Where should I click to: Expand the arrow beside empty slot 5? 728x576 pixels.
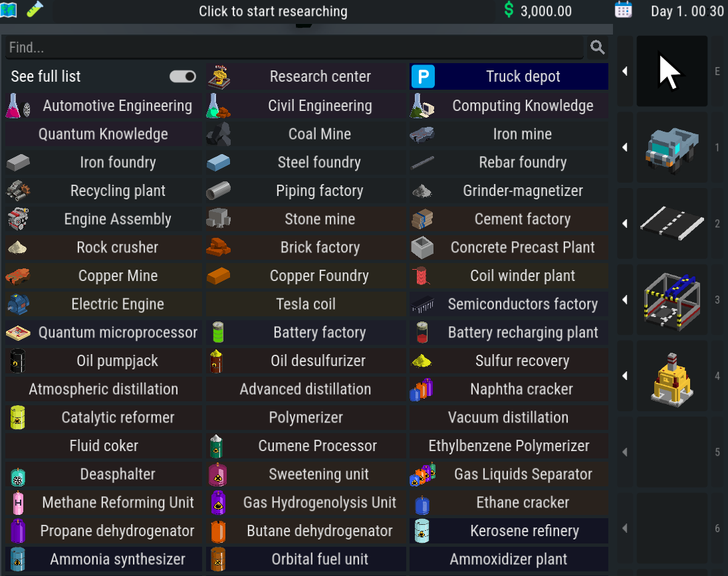point(625,452)
